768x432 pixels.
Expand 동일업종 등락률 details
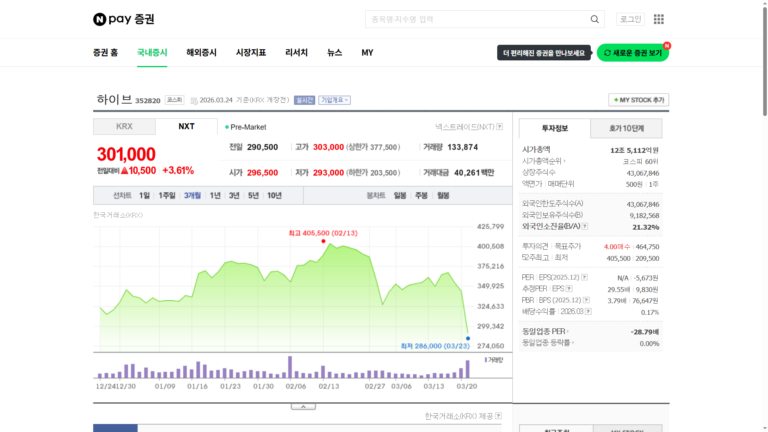point(548,343)
